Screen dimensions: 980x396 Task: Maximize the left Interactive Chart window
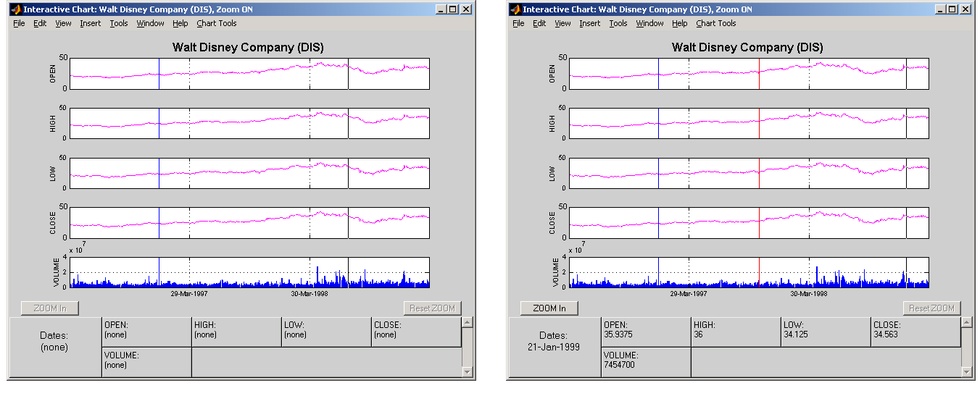tap(453, 9)
